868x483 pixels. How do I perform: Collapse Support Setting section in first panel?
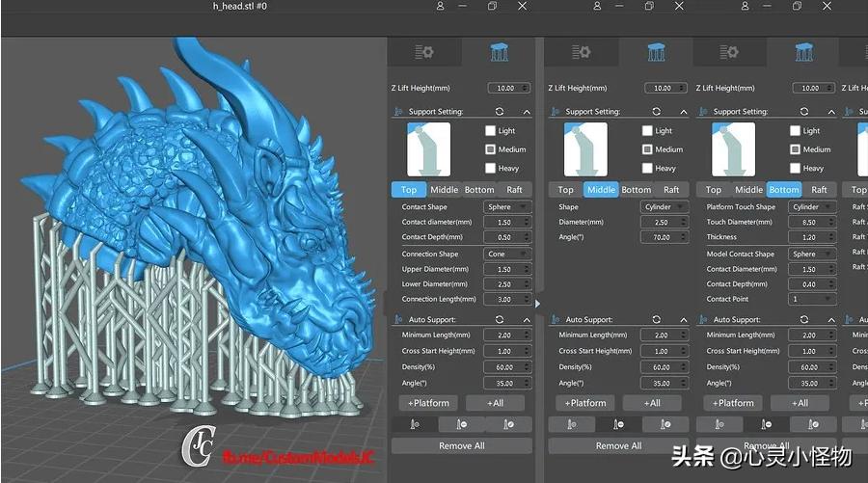tap(527, 112)
